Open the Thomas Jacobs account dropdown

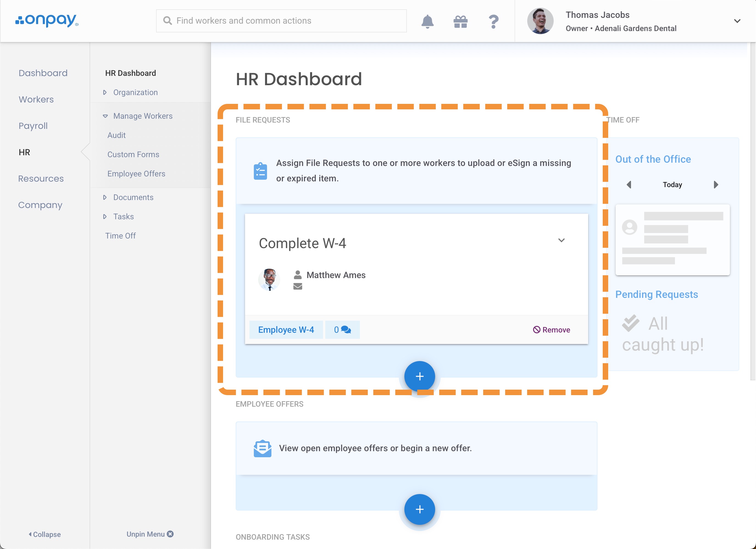pos(737,21)
